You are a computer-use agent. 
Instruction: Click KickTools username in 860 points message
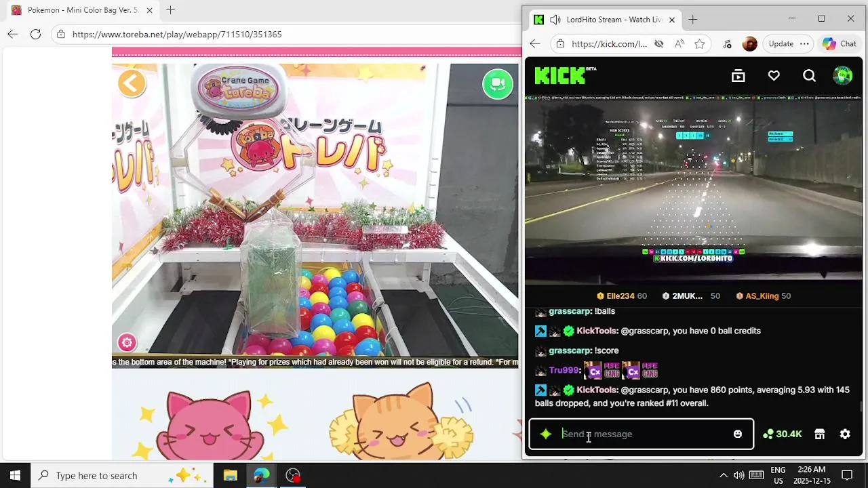(597, 390)
